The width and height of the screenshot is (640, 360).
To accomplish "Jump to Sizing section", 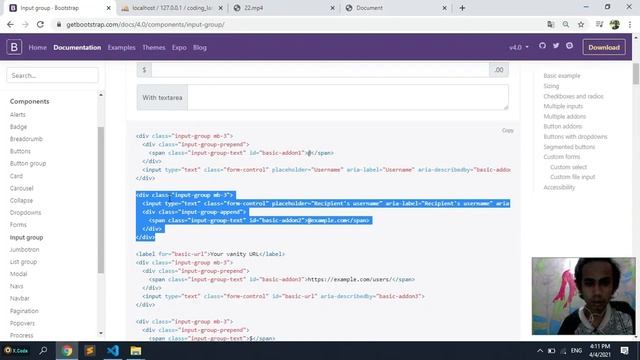I will [551, 86].
